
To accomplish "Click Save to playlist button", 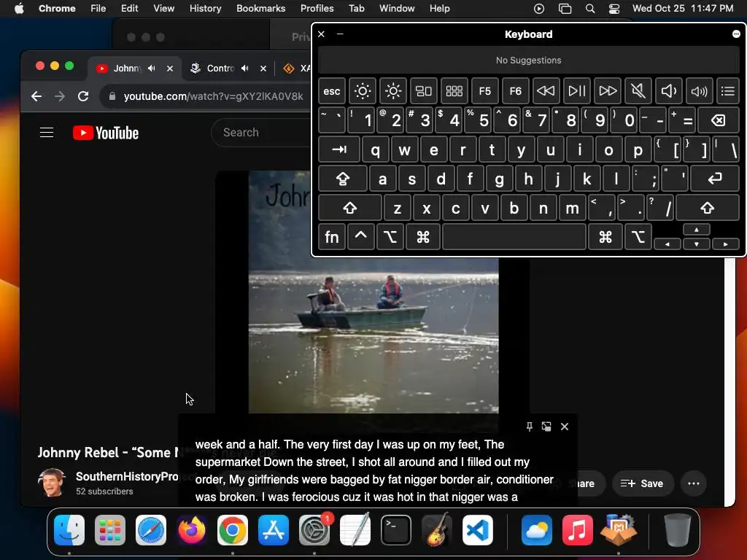I will pos(642,483).
